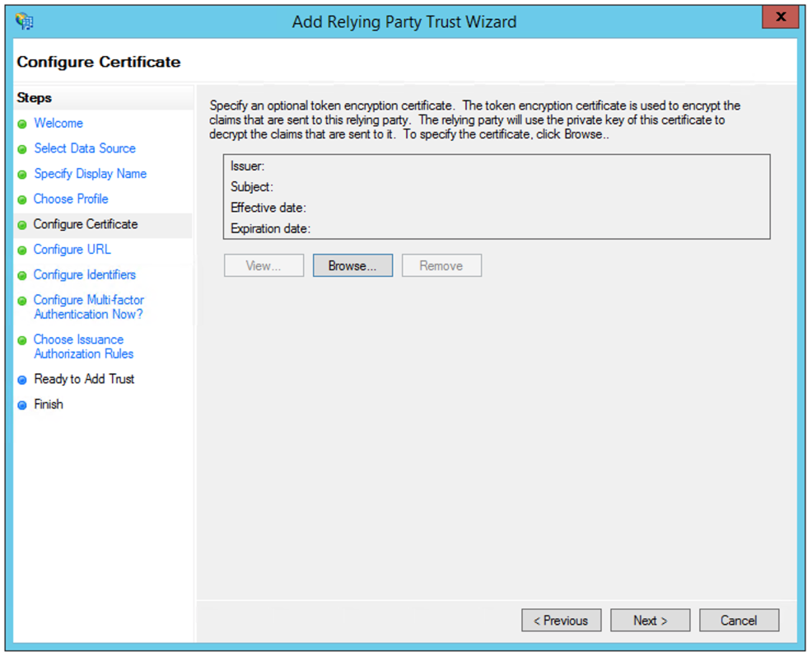This screenshot has width=812, height=656.
Task: Click the green bullet beside Select Data Source
Action: click(21, 149)
